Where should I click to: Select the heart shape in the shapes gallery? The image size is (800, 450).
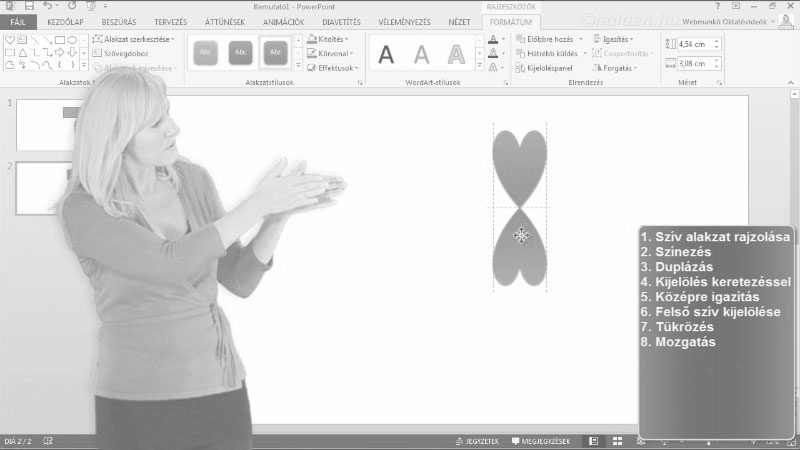(10, 40)
